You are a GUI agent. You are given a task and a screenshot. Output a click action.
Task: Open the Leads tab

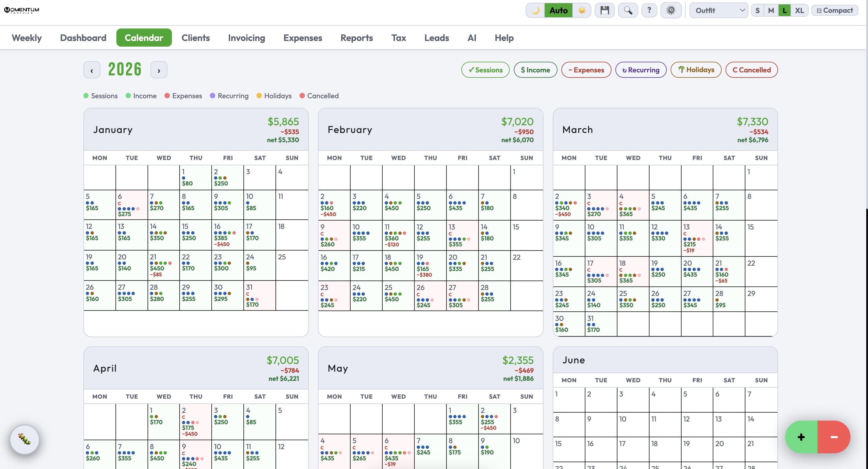pyautogui.click(x=436, y=38)
